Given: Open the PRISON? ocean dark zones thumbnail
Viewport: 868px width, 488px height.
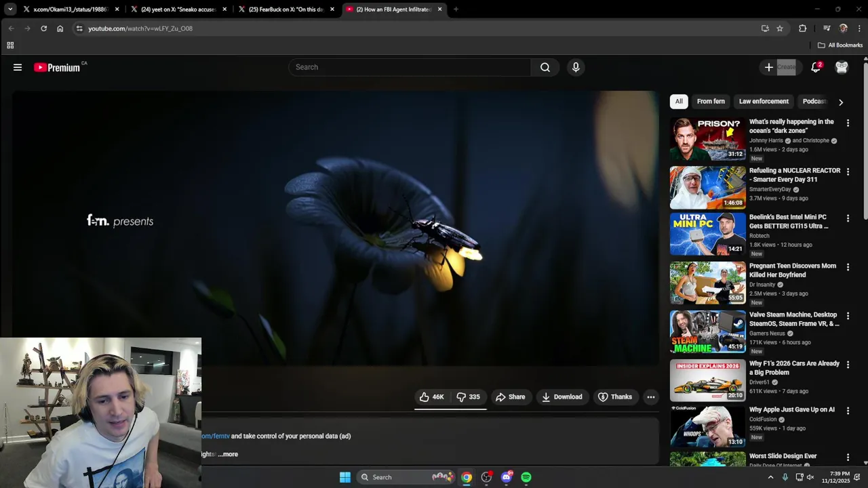Looking at the screenshot, I should (707, 139).
